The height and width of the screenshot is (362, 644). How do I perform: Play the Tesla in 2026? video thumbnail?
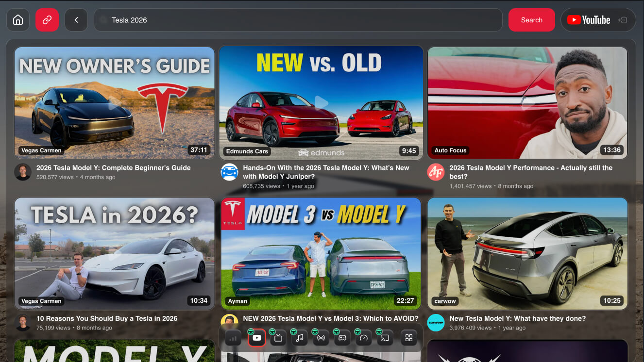pos(114,254)
